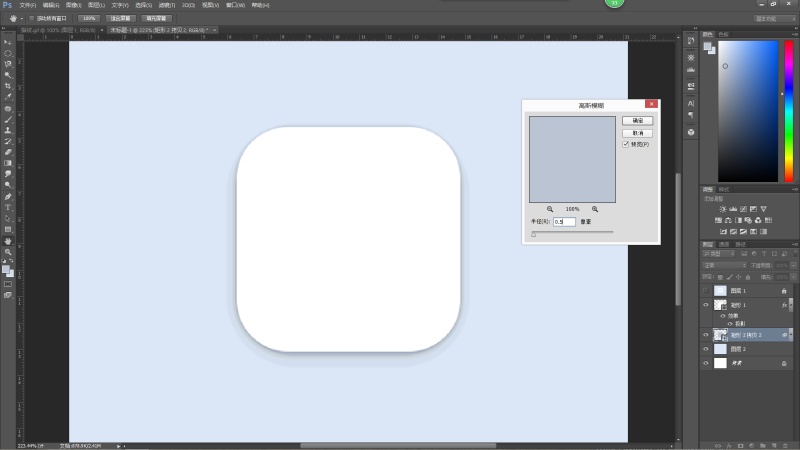
Task: Select the Elliptical Marquee tool
Action: 8,54
